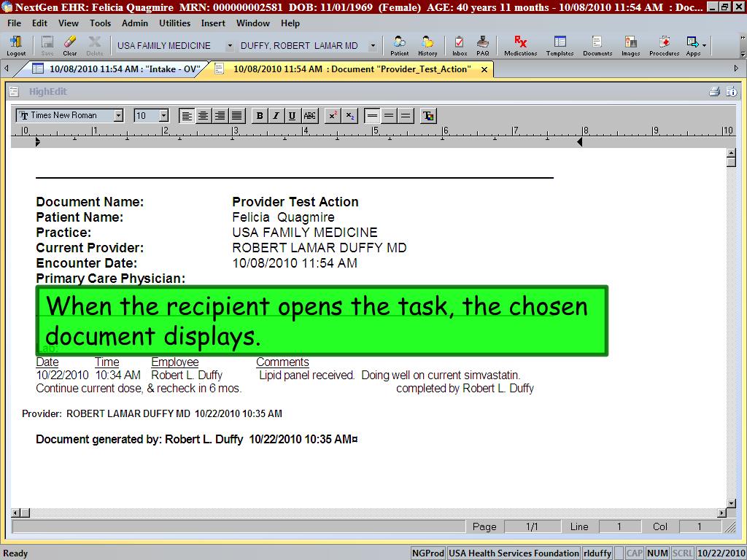747x560 pixels.
Task: Click the Line number field in status bar
Action: (619, 526)
